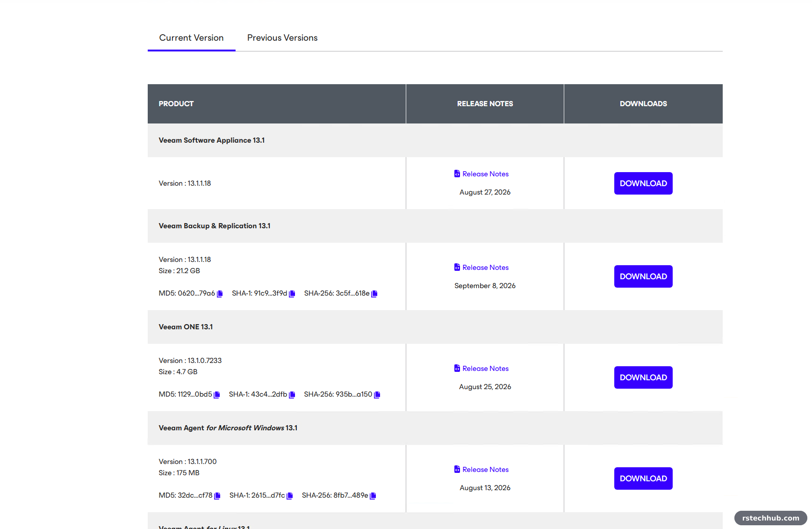View Release Notes dated August 13, 2026
Screen dimensions: 812x529
point(481,470)
